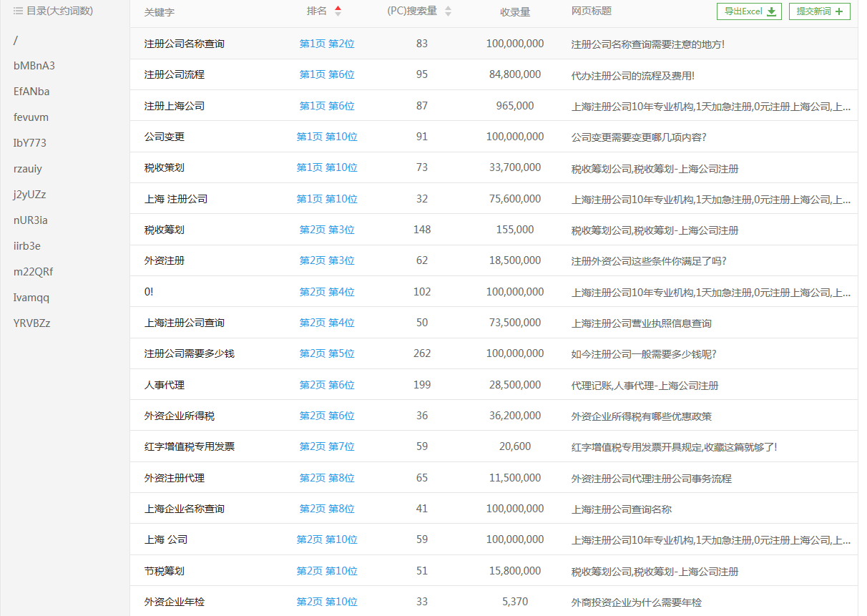The width and height of the screenshot is (867, 616).
Task: Click 第2页 第10位 link for 外资企业年检
Action: click(x=327, y=602)
